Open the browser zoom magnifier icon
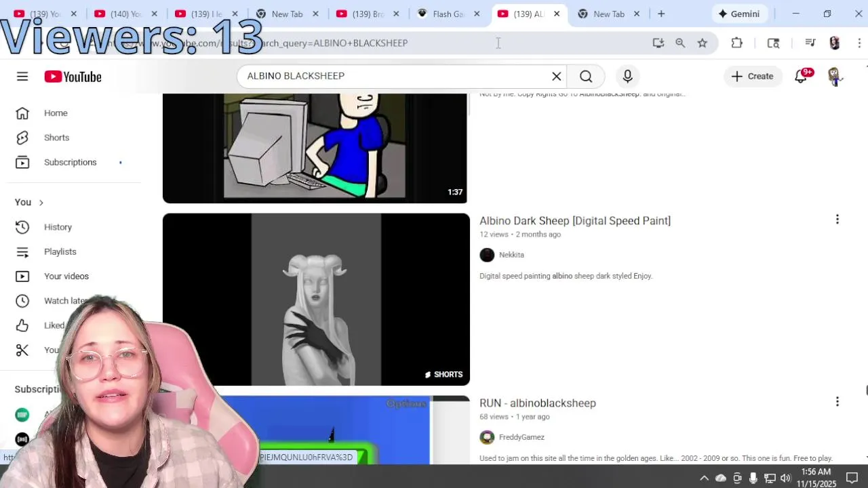Viewport: 868px width, 488px height. pos(680,43)
